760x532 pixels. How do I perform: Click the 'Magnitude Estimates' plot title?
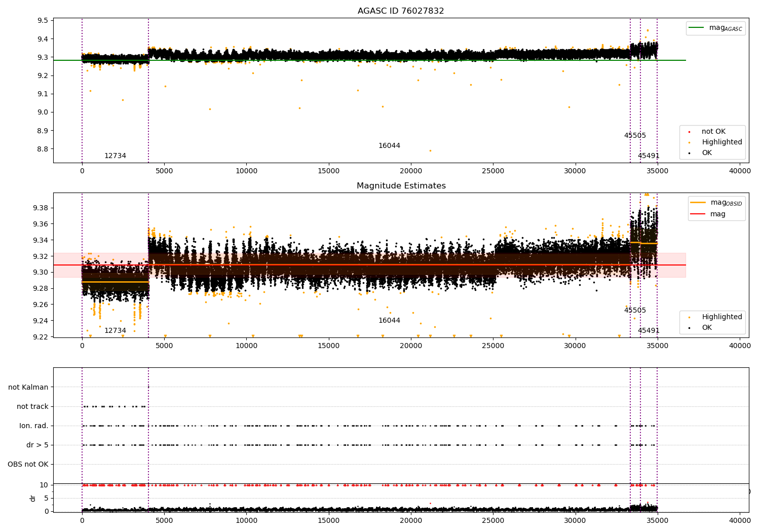[x=401, y=186]
